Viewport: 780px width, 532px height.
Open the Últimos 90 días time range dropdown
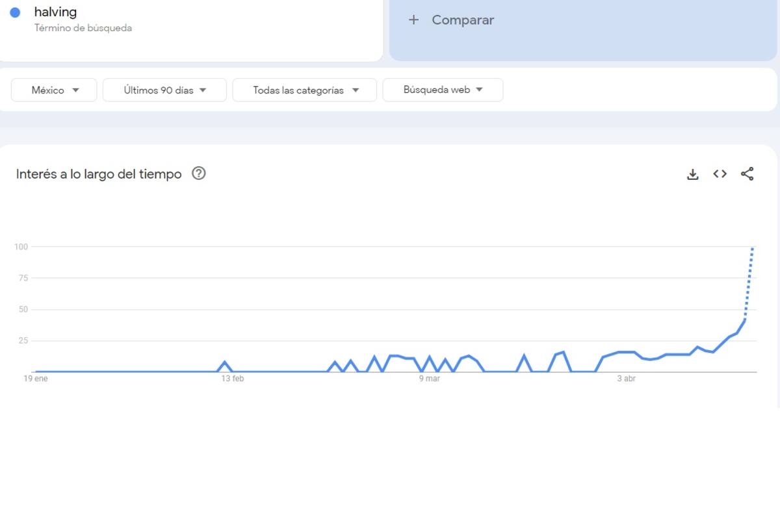pyautogui.click(x=164, y=90)
